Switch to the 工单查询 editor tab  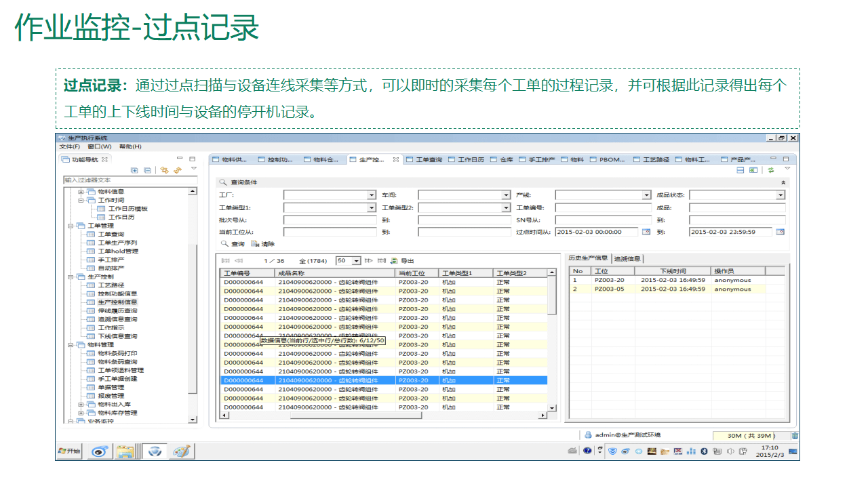423,160
